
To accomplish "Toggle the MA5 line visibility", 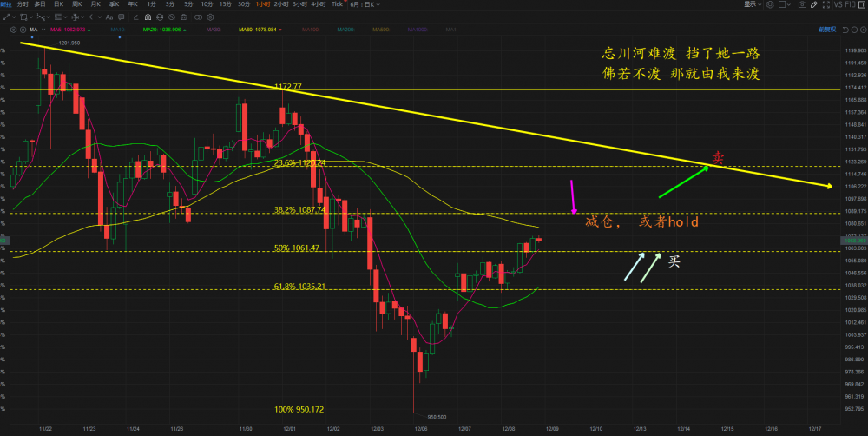I will tap(68, 30).
